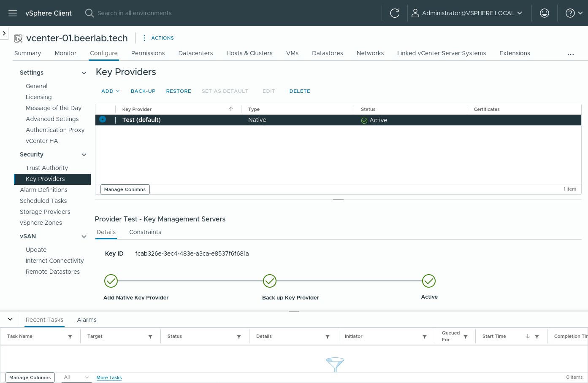Open the More Tasks link
The width and height of the screenshot is (588, 383).
coord(109,378)
